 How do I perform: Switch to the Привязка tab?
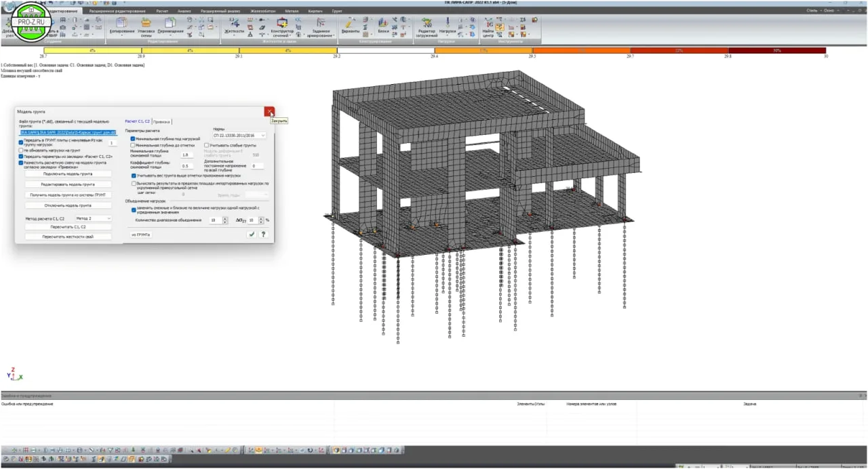pos(161,121)
